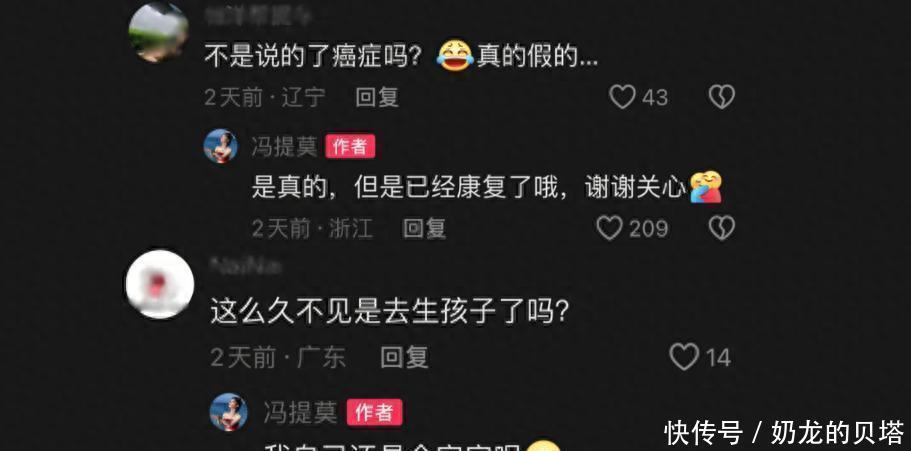The image size is (911, 451).
Task: Reply to the Liaoning comment via 回复
Action: pyautogui.click(x=377, y=97)
